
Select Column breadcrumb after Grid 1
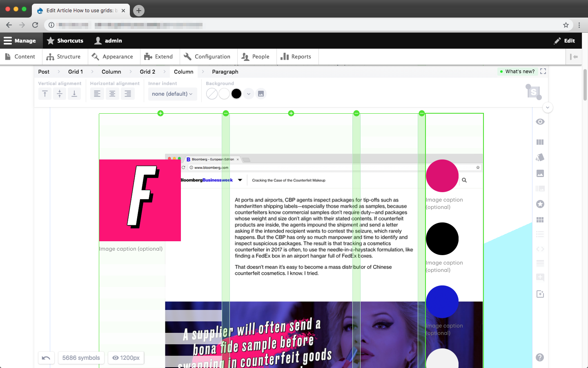(111, 72)
